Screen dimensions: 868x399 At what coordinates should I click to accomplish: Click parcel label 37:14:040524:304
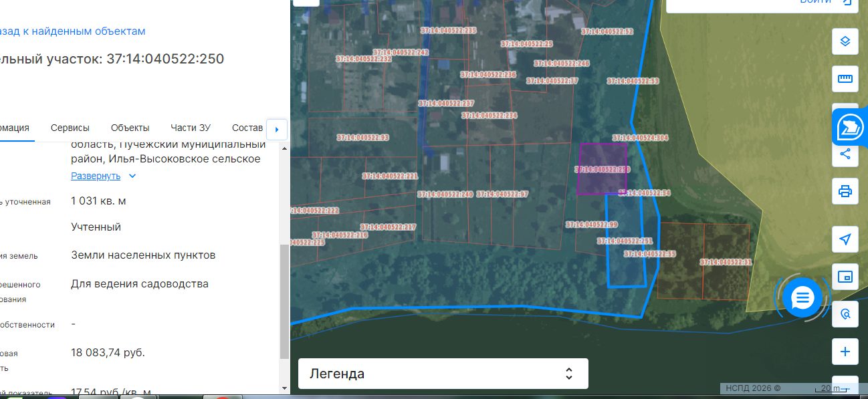click(641, 138)
